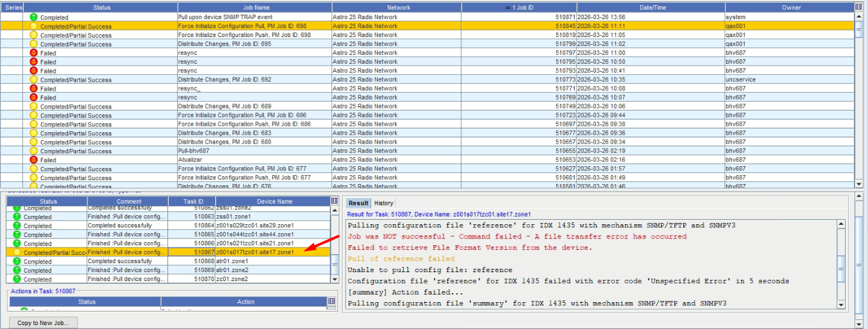Sort jobs by Job Name column header
Image resolution: width=868 pixels, height=329 pixels.
(254, 7)
